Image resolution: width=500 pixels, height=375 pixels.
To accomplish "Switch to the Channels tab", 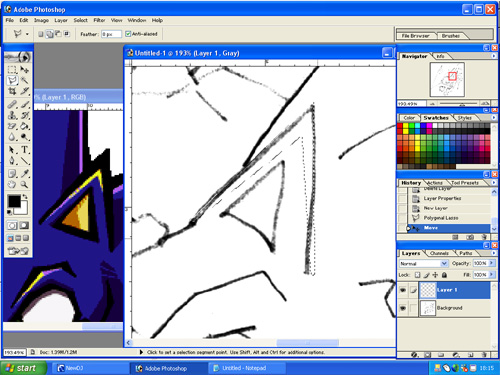I will 439,253.
